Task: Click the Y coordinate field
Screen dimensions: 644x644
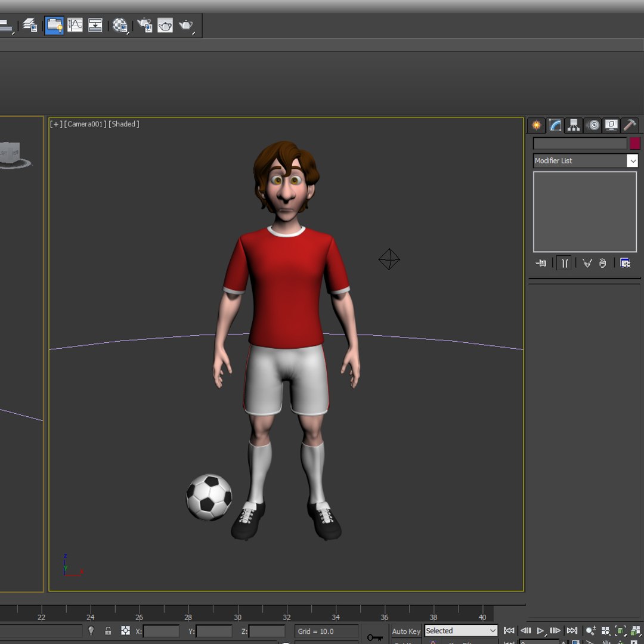Action: (x=214, y=631)
